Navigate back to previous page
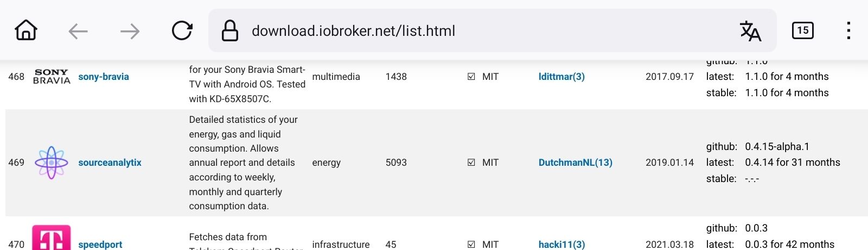 point(78,31)
